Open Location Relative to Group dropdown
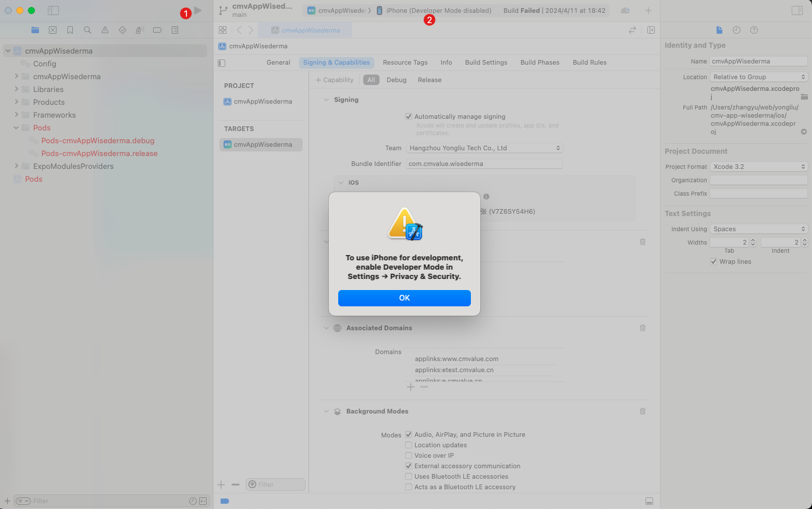The width and height of the screenshot is (812, 509). pos(758,77)
